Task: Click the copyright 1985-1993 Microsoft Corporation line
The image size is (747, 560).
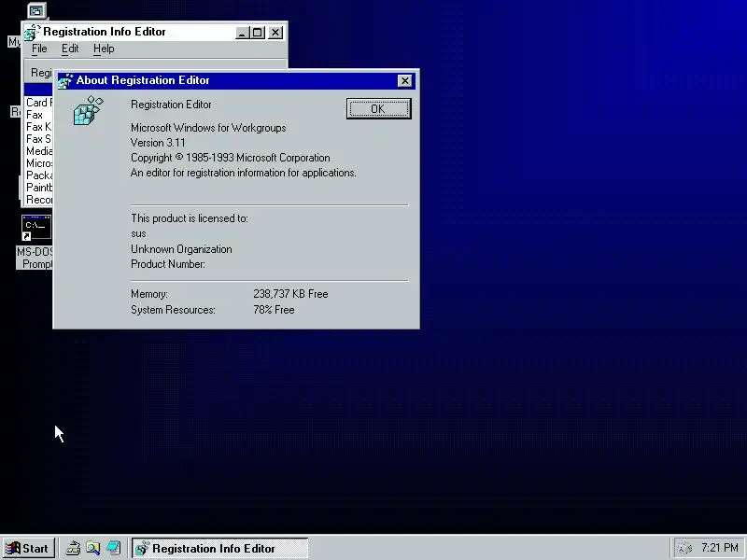Action: click(x=230, y=158)
